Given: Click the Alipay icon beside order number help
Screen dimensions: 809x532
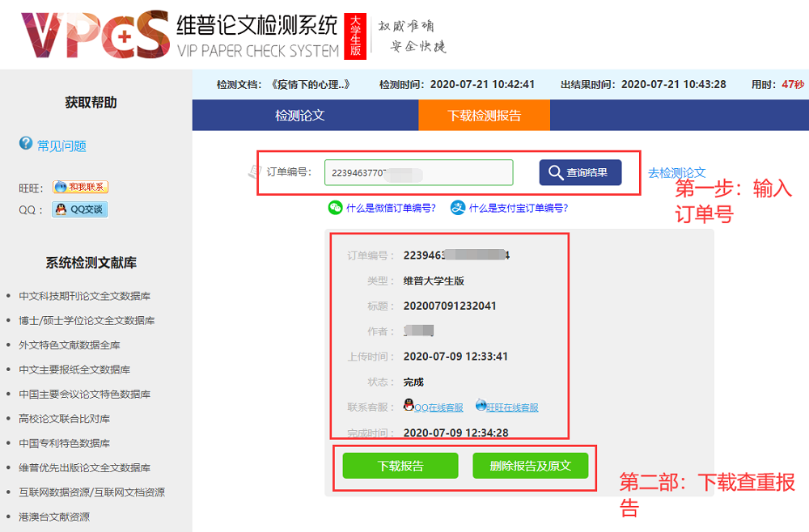Looking at the screenshot, I should click(x=458, y=208).
